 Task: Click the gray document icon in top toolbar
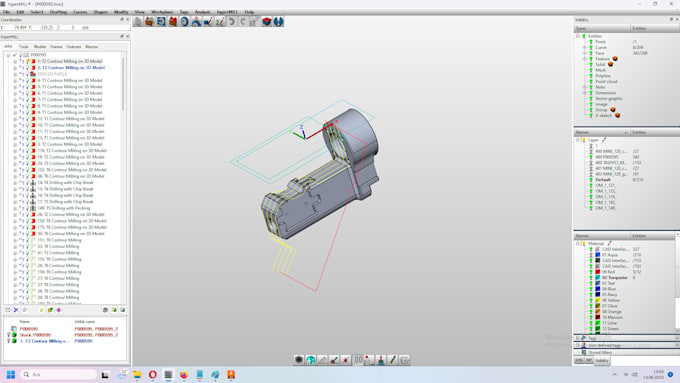[x=138, y=22]
